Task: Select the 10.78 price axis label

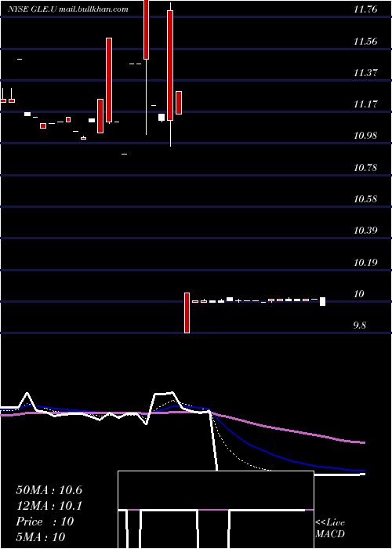Action: (x=365, y=168)
